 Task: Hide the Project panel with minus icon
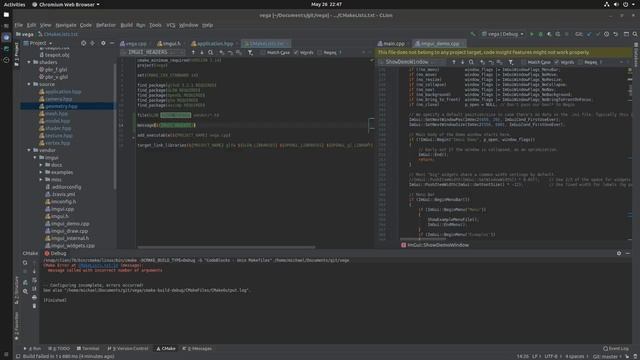point(112,43)
